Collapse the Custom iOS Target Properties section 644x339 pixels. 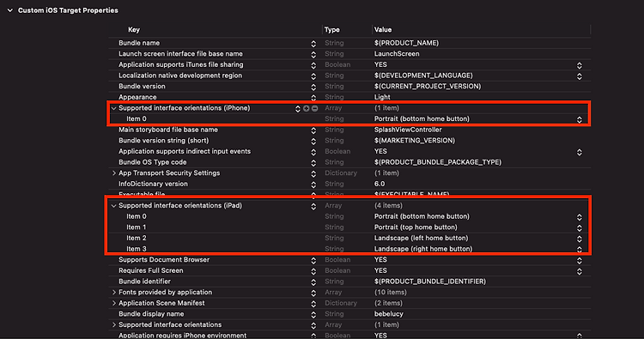click(x=9, y=10)
